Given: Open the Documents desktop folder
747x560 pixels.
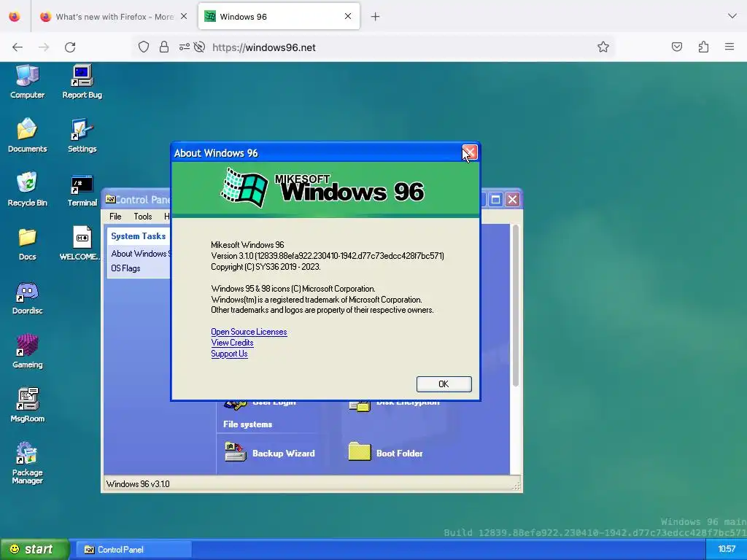Looking at the screenshot, I should click(x=27, y=135).
